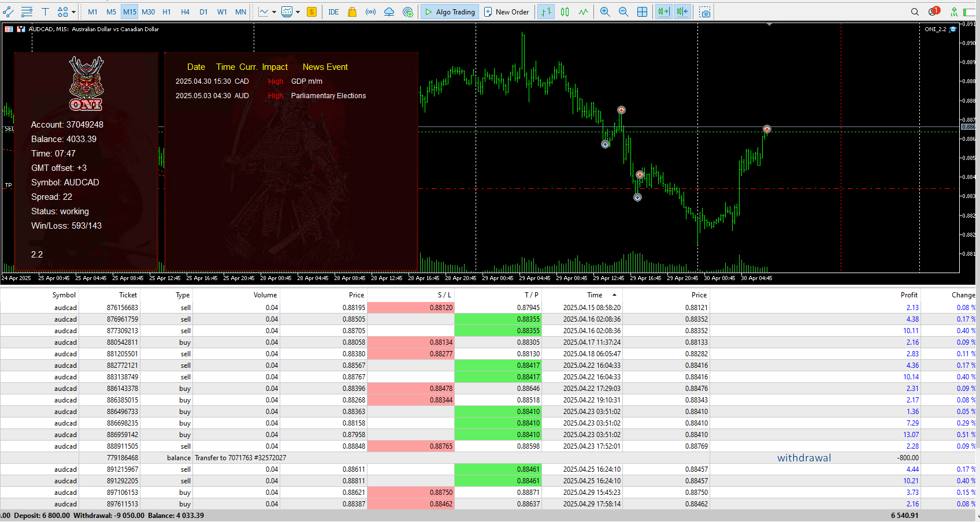Open the VPS cloud hosting icon
The image size is (980, 522).
click(389, 12)
